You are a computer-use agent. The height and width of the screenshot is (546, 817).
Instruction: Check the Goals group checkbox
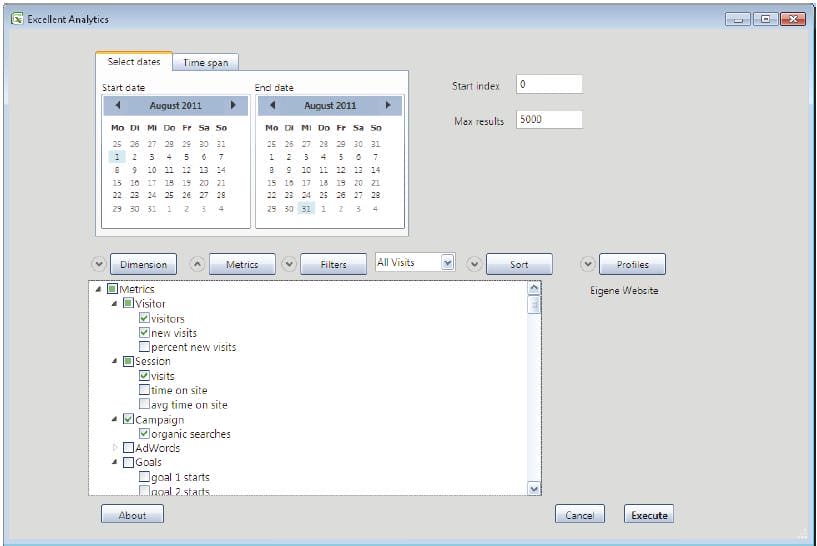coord(128,462)
